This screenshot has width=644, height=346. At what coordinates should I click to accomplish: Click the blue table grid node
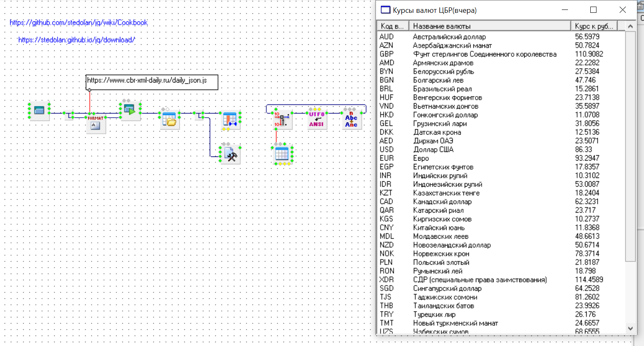282,154
